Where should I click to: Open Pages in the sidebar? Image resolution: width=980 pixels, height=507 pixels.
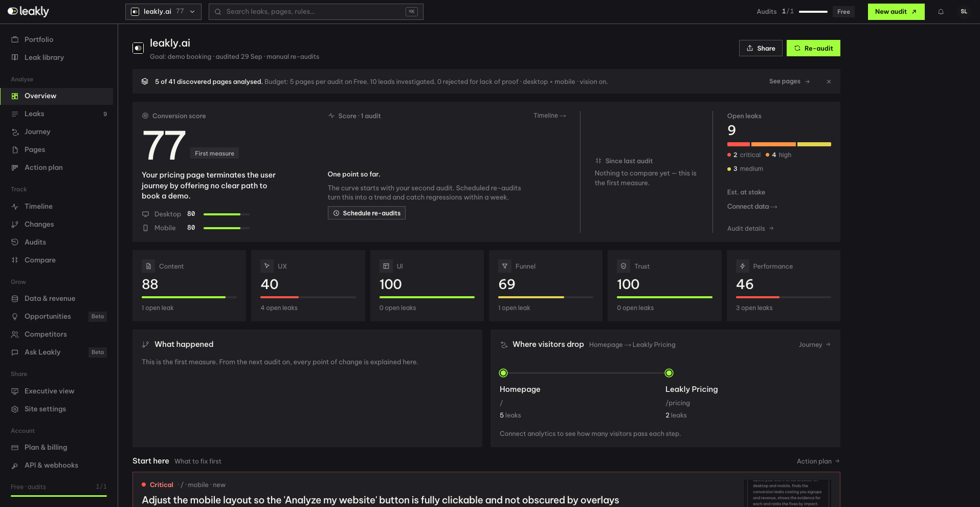point(57,149)
